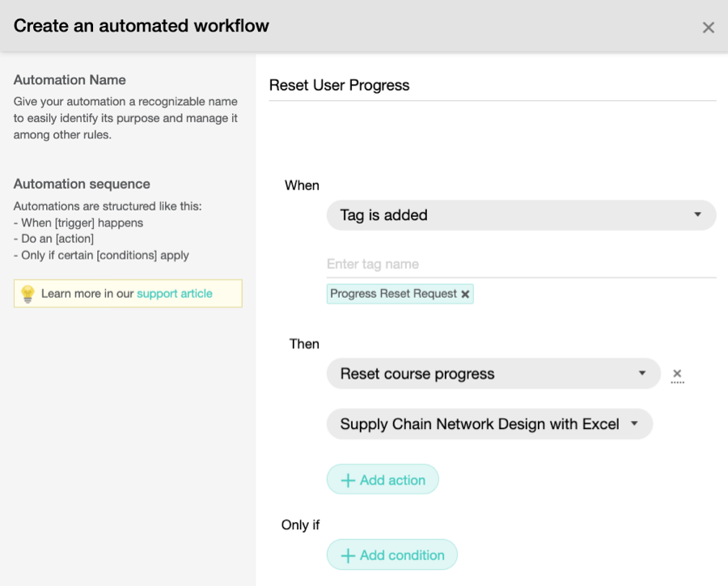
Task: Expand the Reset course progress action dropdown
Action: pyautogui.click(x=493, y=374)
